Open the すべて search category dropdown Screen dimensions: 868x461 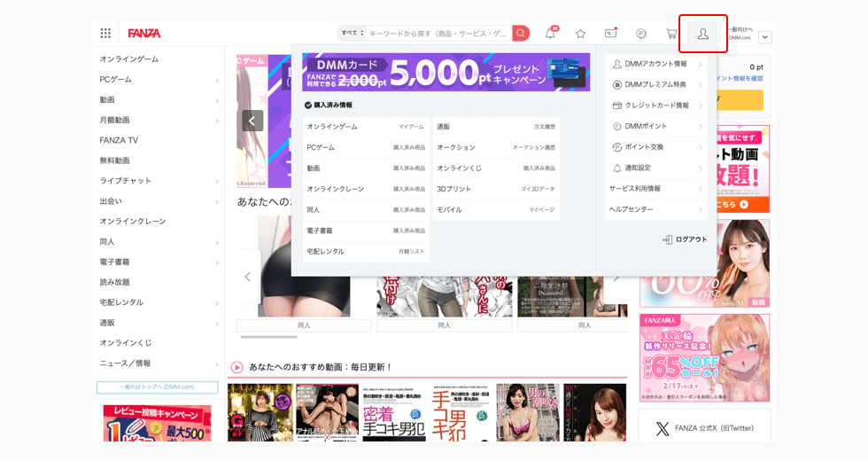[x=352, y=34]
